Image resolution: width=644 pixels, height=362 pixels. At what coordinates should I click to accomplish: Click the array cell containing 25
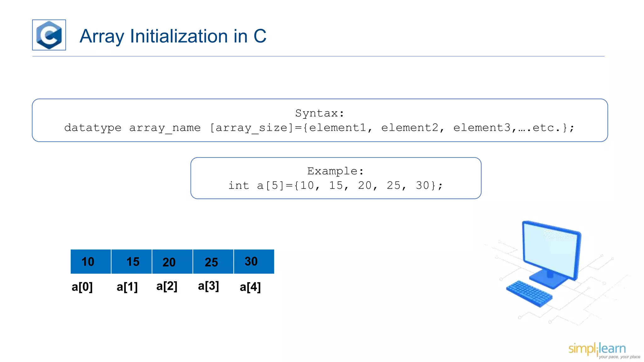pyautogui.click(x=213, y=261)
